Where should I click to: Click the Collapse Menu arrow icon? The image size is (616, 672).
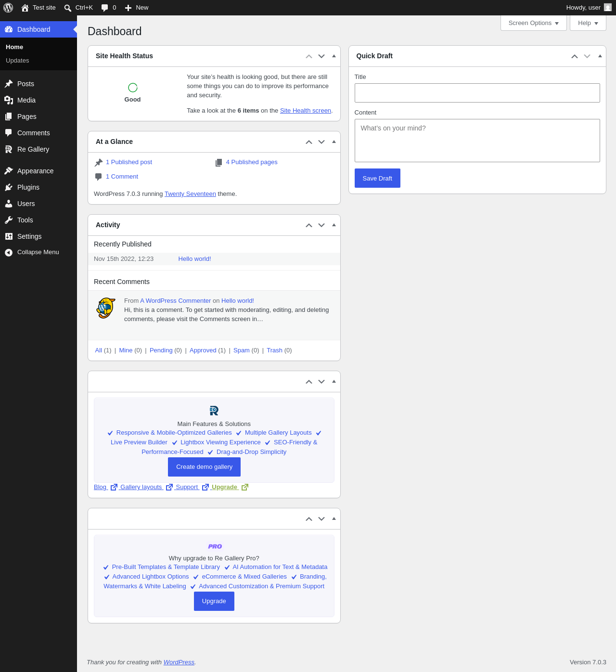tap(9, 252)
